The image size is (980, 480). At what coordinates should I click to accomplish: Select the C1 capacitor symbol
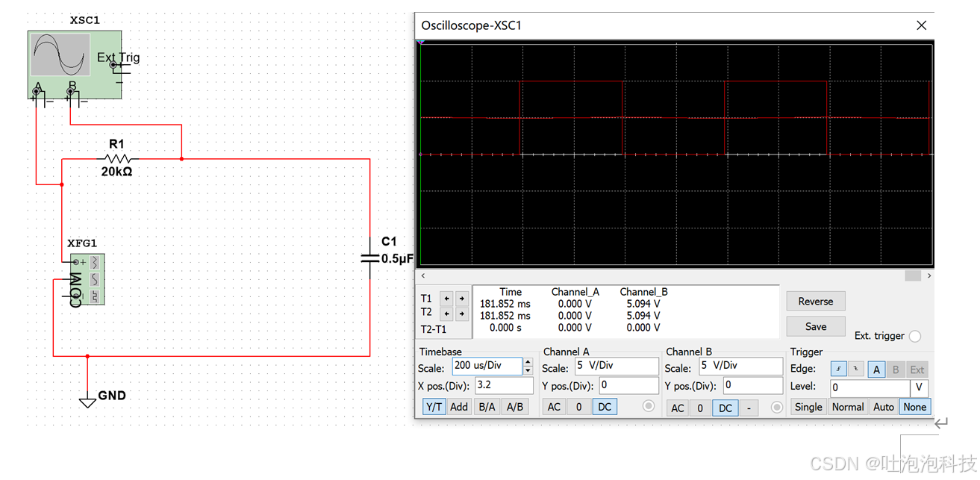[x=370, y=258]
